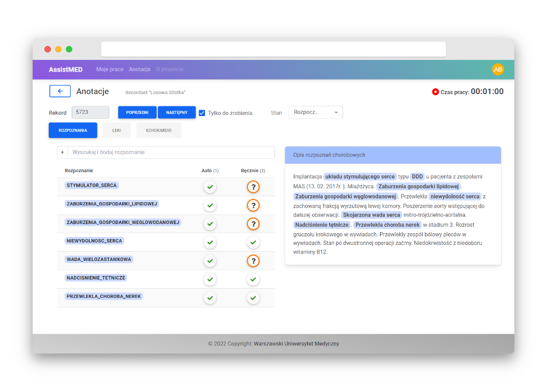Open the Moje prace menu
This screenshot has width=547, height=392.
pyautogui.click(x=109, y=70)
